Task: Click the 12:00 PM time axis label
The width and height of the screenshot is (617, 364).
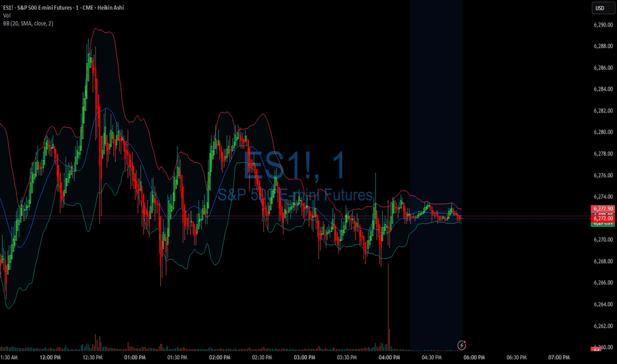Action: [x=50, y=357]
